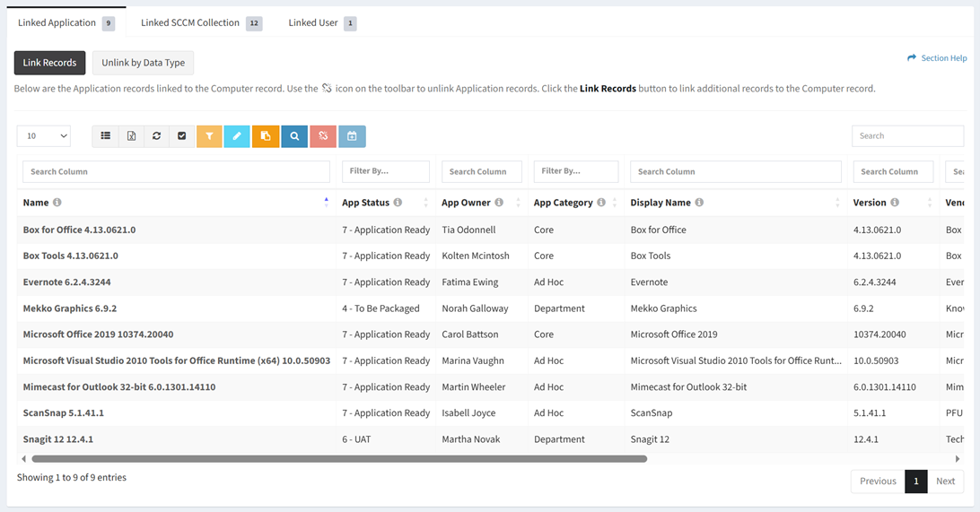Click the Unlink by Data Type button
980x512 pixels.
coord(143,63)
